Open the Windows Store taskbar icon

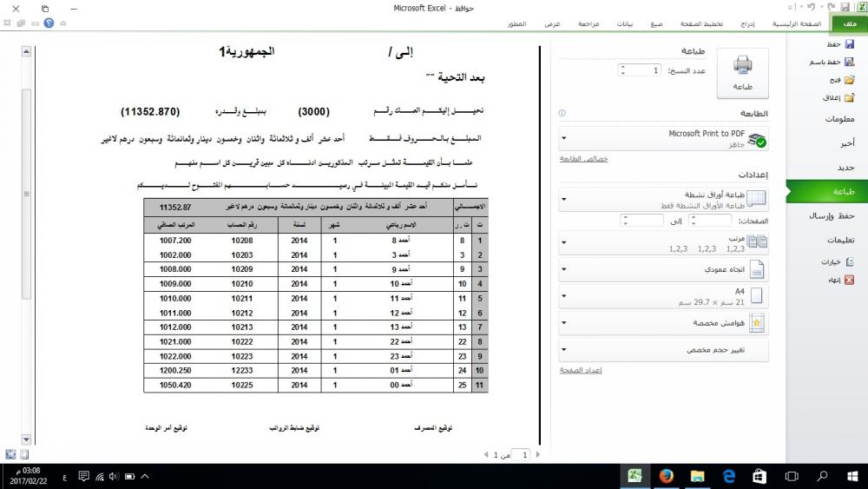coord(760,476)
